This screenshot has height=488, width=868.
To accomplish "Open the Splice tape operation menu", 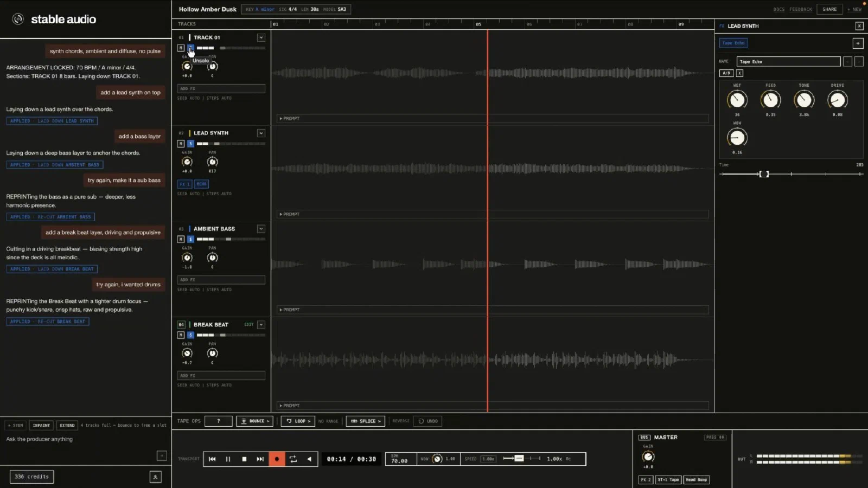I will click(x=366, y=421).
